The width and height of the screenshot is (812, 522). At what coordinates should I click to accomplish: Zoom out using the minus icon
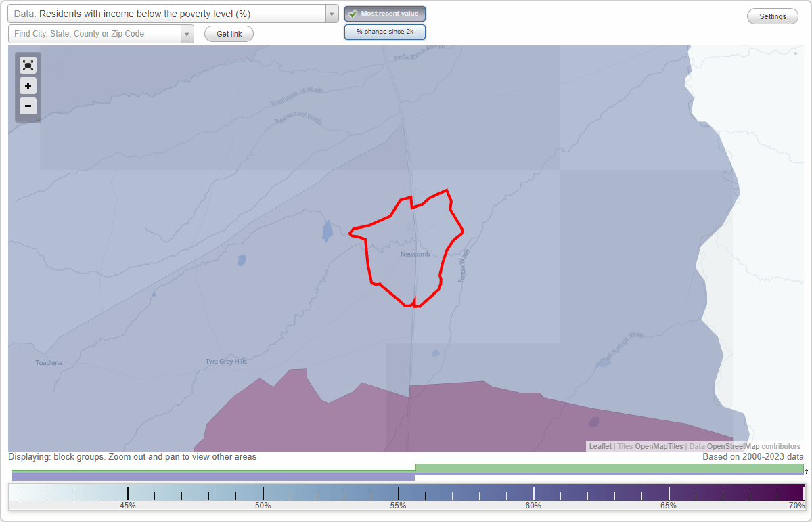pos(28,106)
